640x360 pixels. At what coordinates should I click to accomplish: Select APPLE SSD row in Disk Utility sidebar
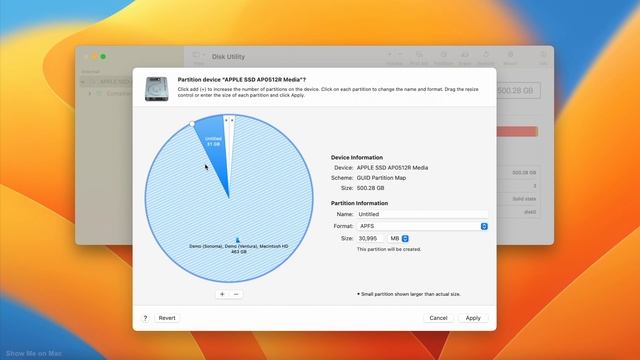pyautogui.click(x=107, y=82)
